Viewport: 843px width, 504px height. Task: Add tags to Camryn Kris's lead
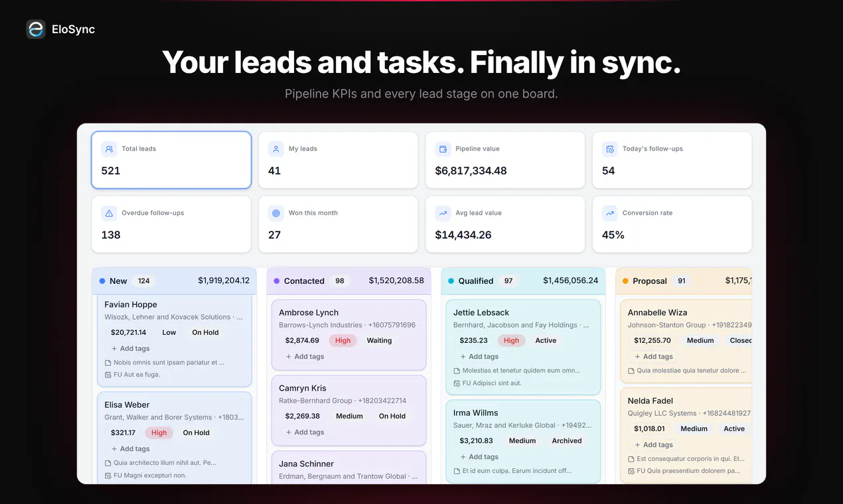click(305, 432)
